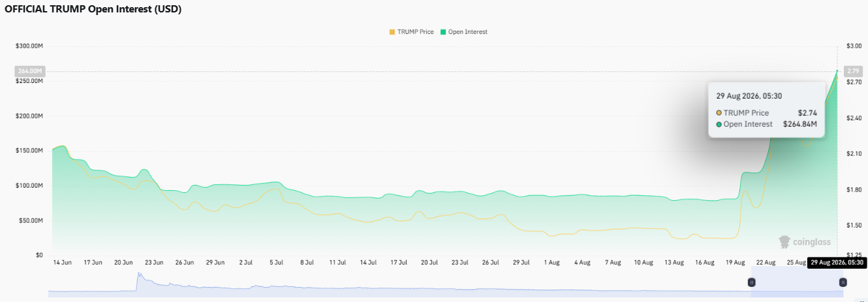Toggle the TRUMP Price legend series

pyautogui.click(x=411, y=32)
